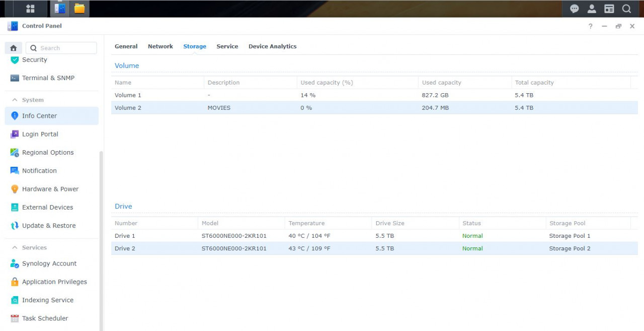Switch to the Service tab

tap(227, 46)
